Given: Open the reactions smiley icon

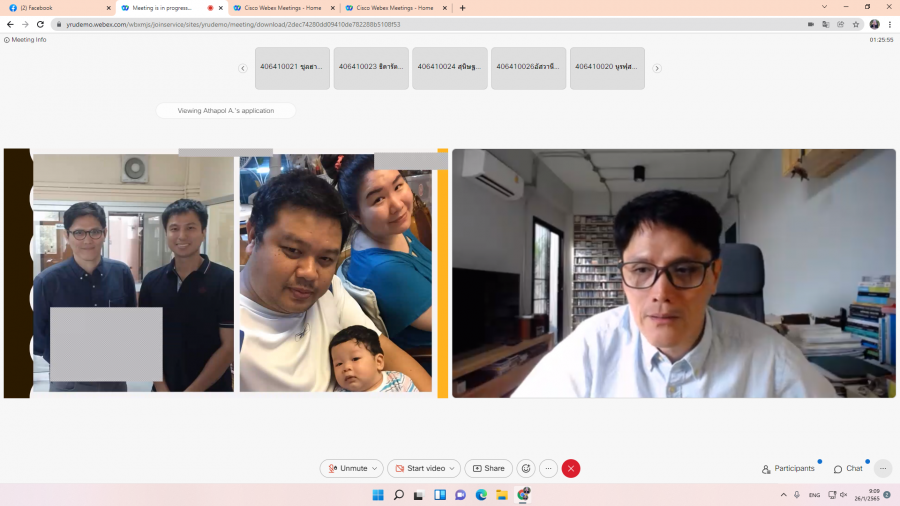Looking at the screenshot, I should (525, 468).
